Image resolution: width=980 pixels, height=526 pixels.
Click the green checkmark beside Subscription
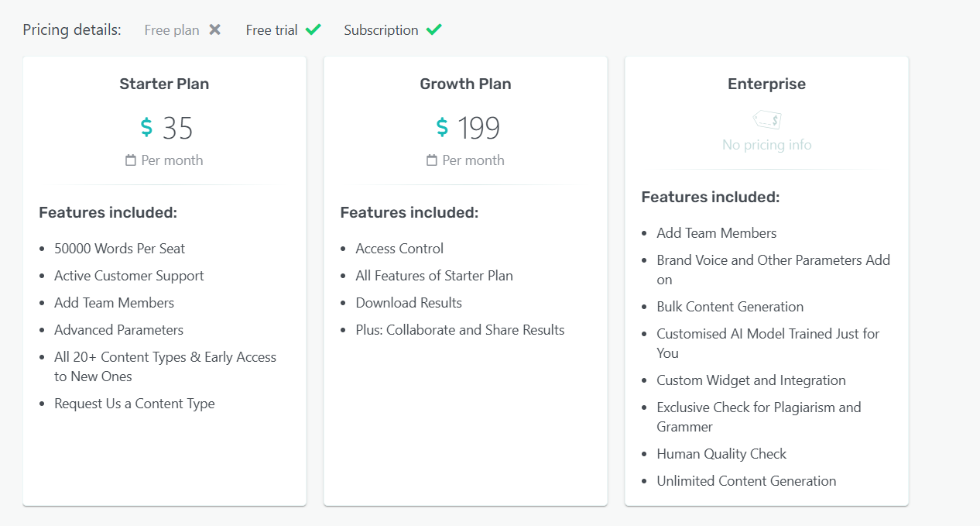pos(434,29)
